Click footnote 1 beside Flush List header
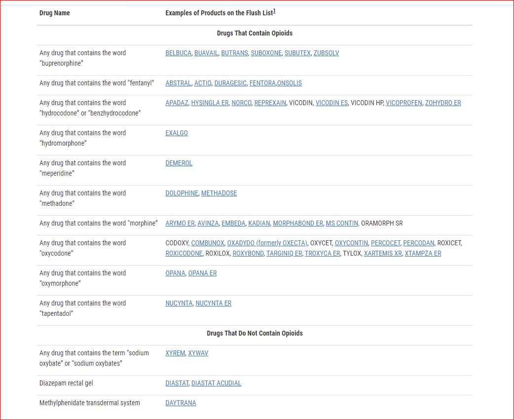Screen dimensions: 514x420 (274, 11)
